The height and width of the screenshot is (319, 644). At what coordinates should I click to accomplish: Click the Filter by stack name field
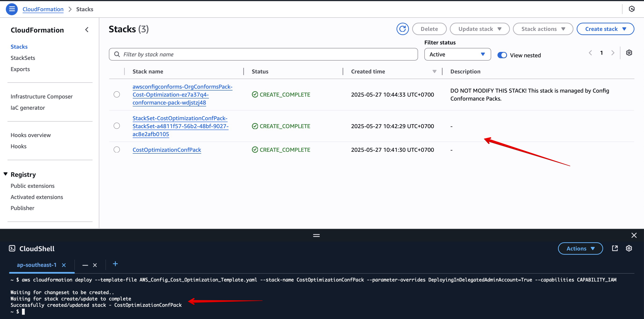(263, 54)
